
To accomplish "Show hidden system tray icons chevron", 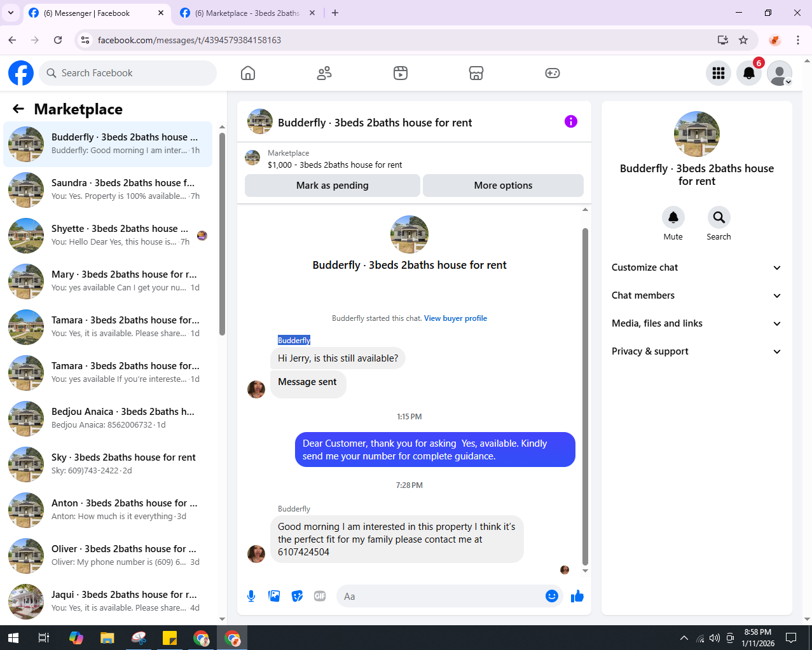I will (684, 638).
